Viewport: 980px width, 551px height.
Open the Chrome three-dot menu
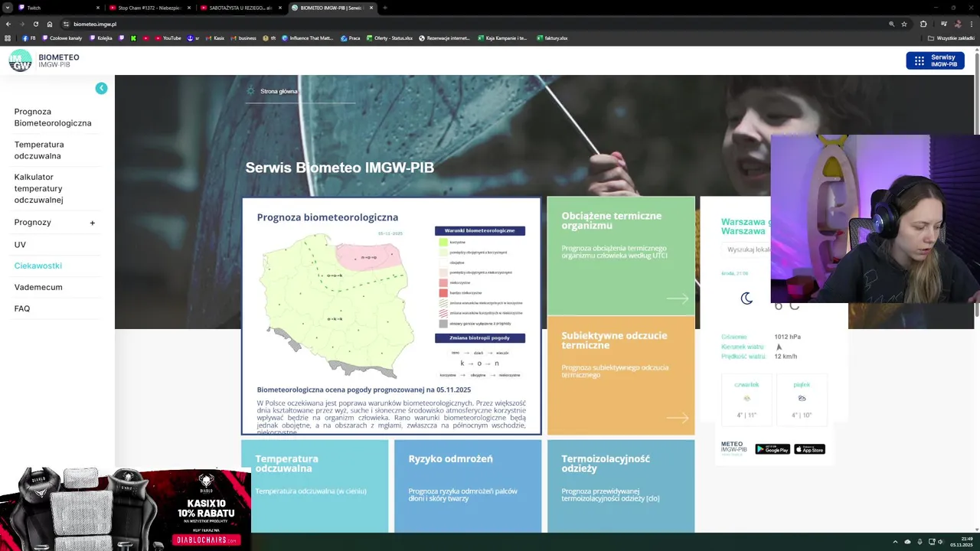point(971,24)
